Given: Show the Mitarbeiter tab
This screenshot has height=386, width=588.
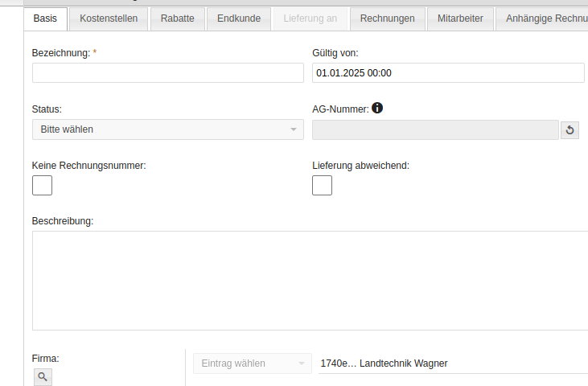Looking at the screenshot, I should point(460,18).
